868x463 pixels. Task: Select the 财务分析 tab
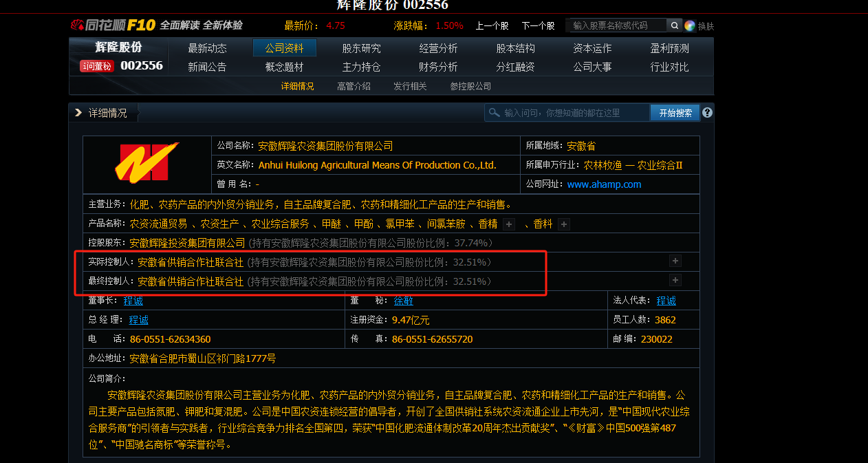[438, 67]
